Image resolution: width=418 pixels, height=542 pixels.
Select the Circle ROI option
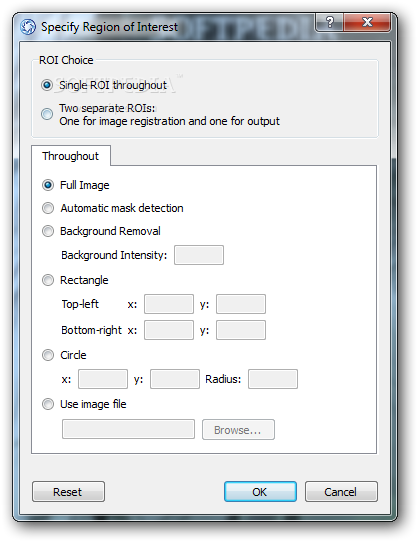[48, 355]
